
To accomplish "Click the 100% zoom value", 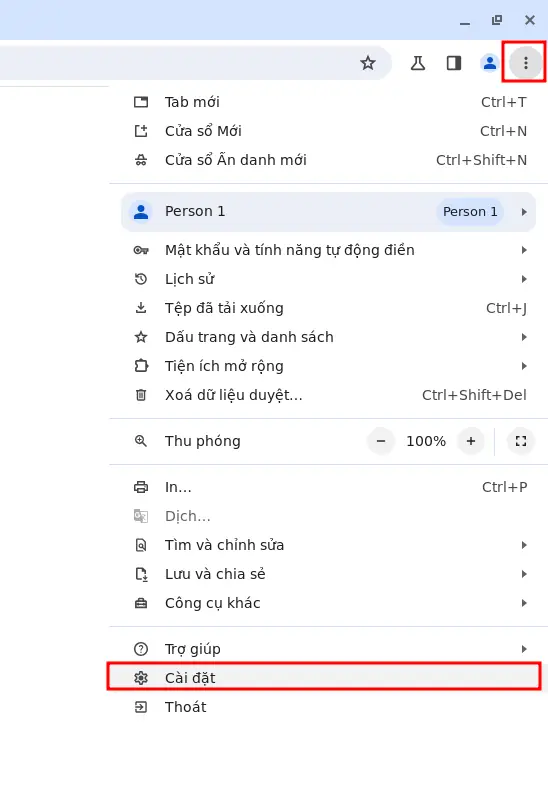I will coord(426,441).
